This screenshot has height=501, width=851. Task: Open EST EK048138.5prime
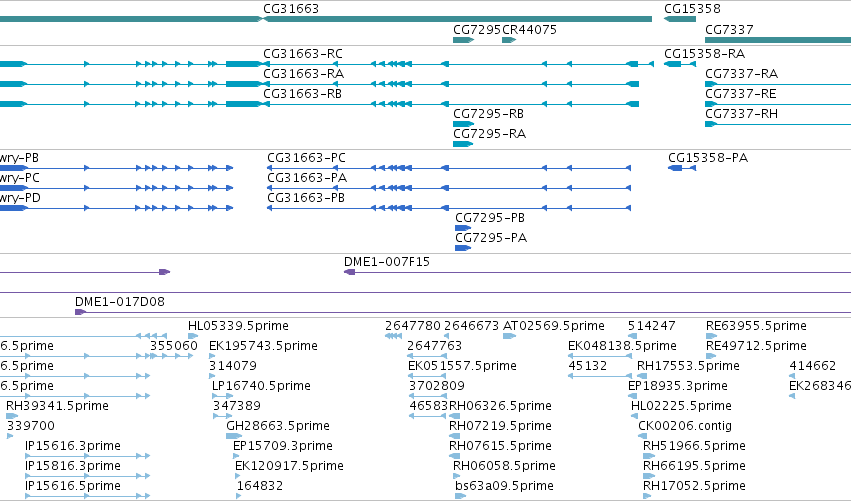(622, 346)
